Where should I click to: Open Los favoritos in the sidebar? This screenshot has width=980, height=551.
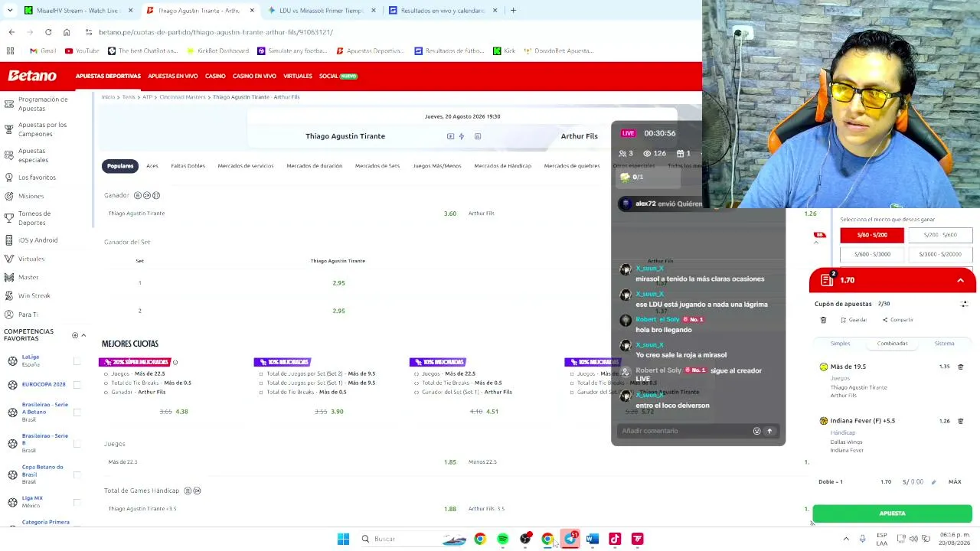pyautogui.click(x=37, y=178)
